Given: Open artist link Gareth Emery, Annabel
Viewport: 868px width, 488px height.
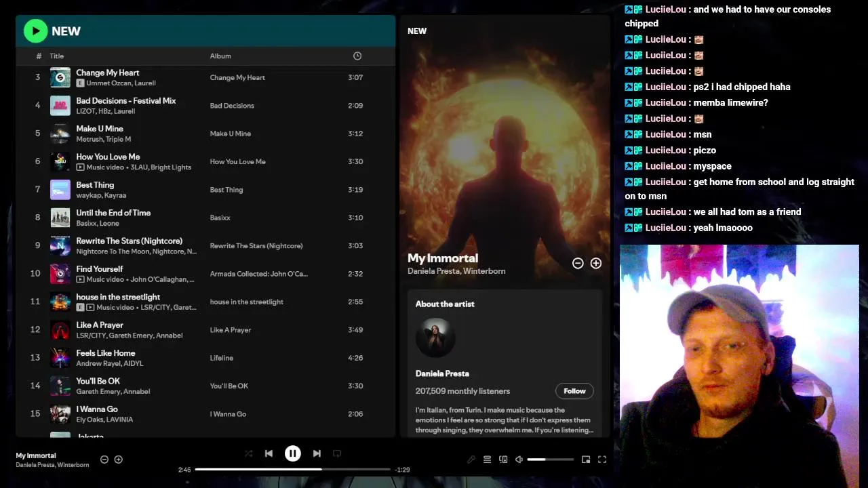Looking at the screenshot, I should point(113,392).
